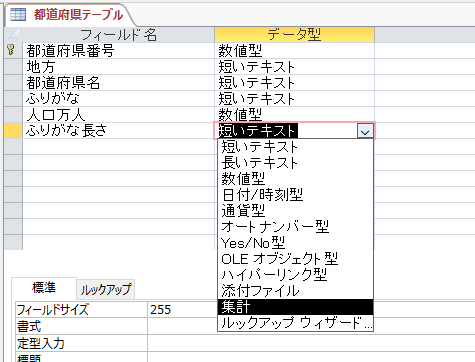Screen dimensions: 475x362
Task: Choose 添付ファイル in the dropdown list
Action: 295,291
